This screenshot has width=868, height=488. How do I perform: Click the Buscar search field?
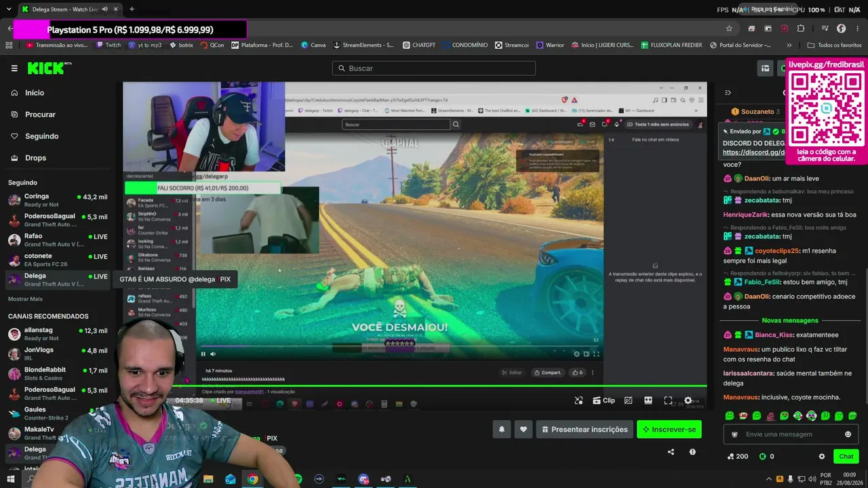pyautogui.click(x=434, y=68)
